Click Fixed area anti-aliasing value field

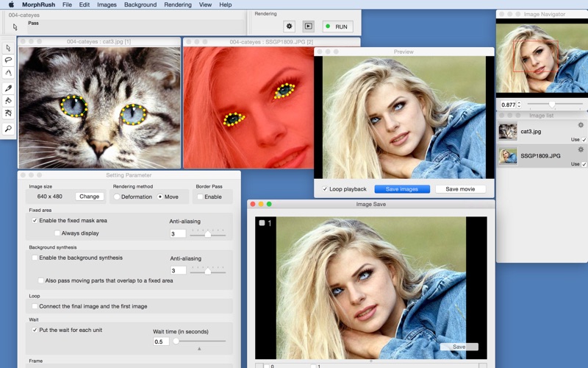[178, 233]
